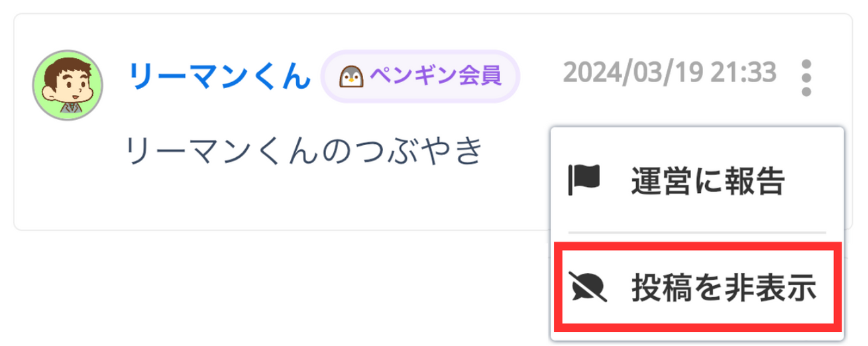This screenshot has height=346, width=868.
Task: Select the 運営に報告 menu entry
Action: click(x=698, y=181)
